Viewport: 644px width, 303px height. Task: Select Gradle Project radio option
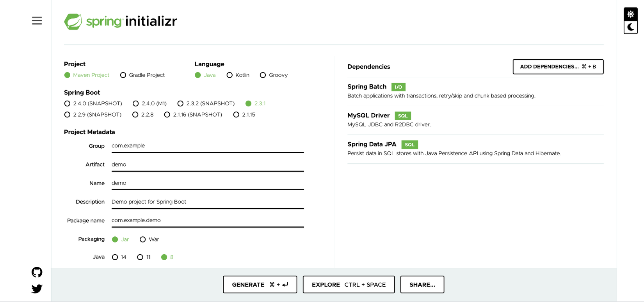[x=123, y=75]
